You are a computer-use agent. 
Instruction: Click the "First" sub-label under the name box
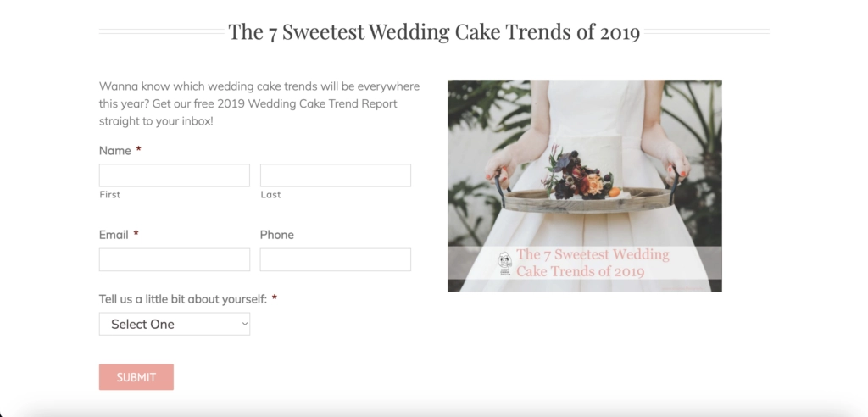point(110,195)
